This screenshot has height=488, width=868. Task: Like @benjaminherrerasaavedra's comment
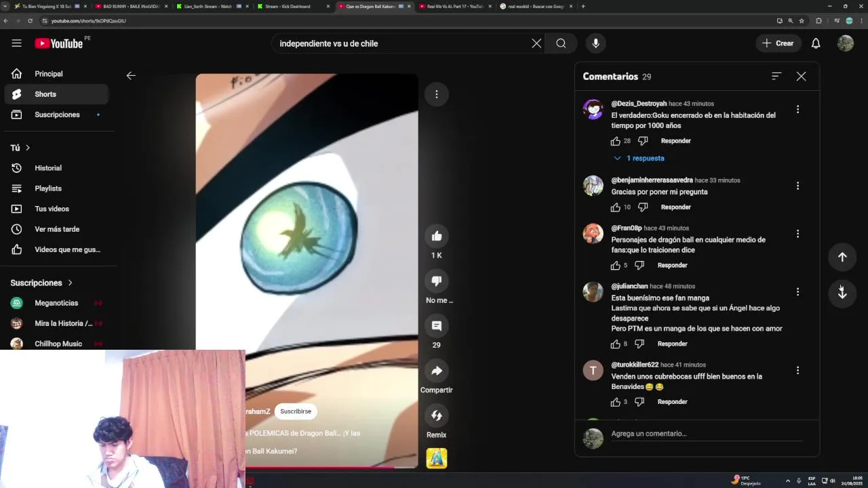(x=615, y=207)
